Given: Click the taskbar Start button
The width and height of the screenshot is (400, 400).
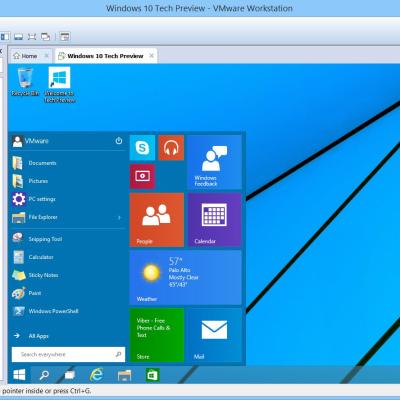Looking at the screenshot, I should point(19,375).
